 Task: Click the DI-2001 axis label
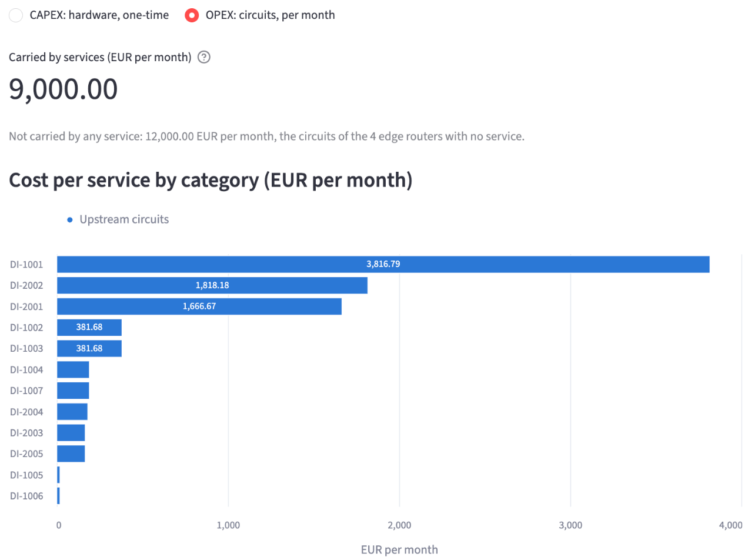coord(26,306)
